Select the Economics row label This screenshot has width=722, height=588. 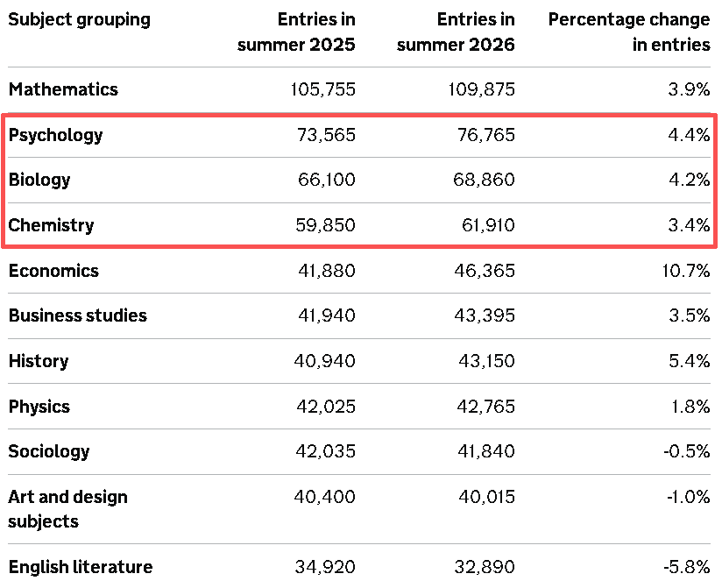pyautogui.click(x=53, y=271)
